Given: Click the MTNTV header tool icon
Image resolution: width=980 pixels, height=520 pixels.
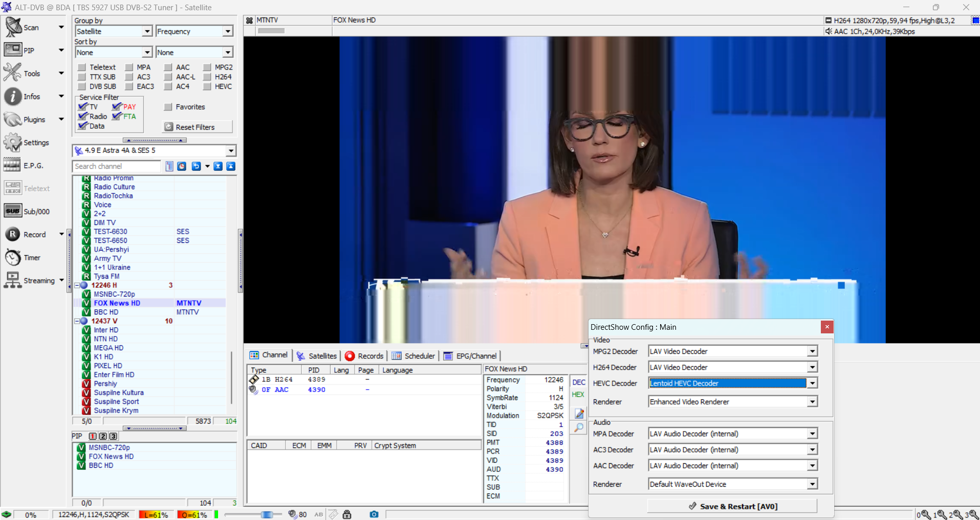Looking at the screenshot, I should click(x=249, y=20).
